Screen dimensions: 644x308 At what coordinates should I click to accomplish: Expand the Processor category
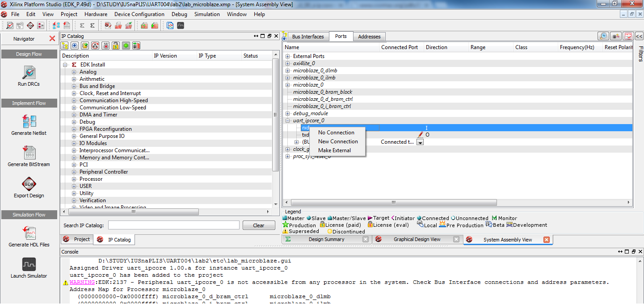(74, 179)
